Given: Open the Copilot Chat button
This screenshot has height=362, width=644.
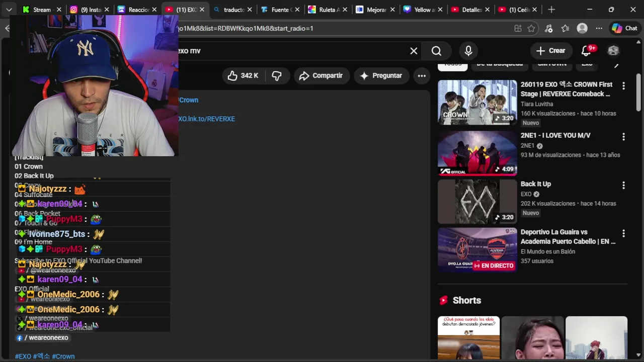Looking at the screenshot, I should 624,29.
